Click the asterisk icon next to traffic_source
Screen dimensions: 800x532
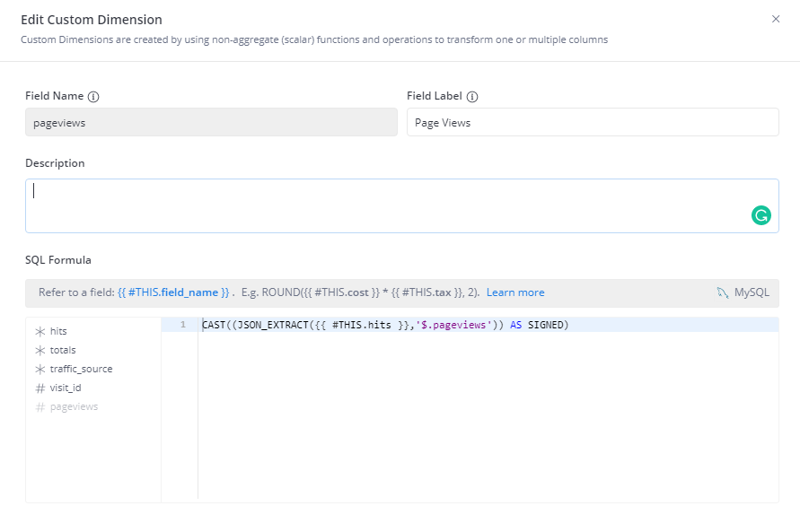pos(40,370)
